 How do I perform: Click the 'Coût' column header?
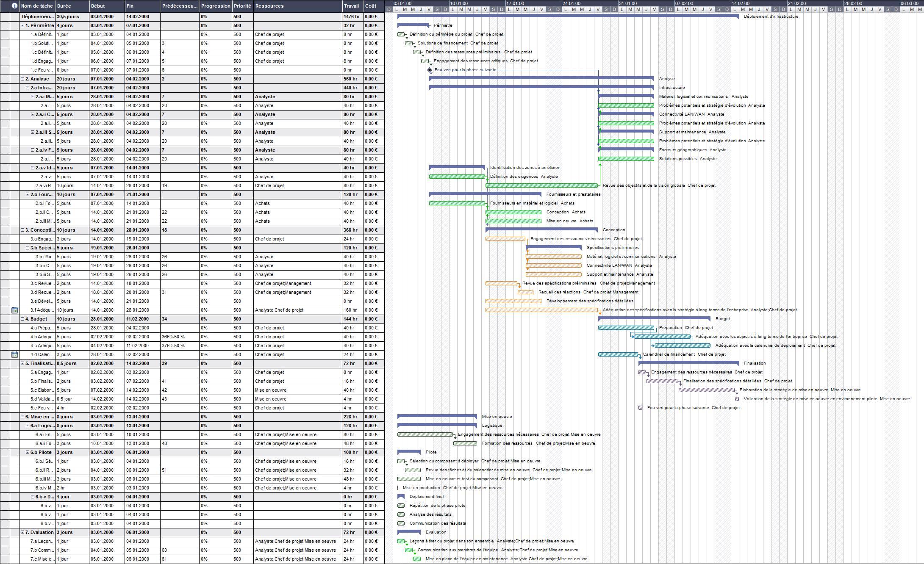click(x=374, y=6)
